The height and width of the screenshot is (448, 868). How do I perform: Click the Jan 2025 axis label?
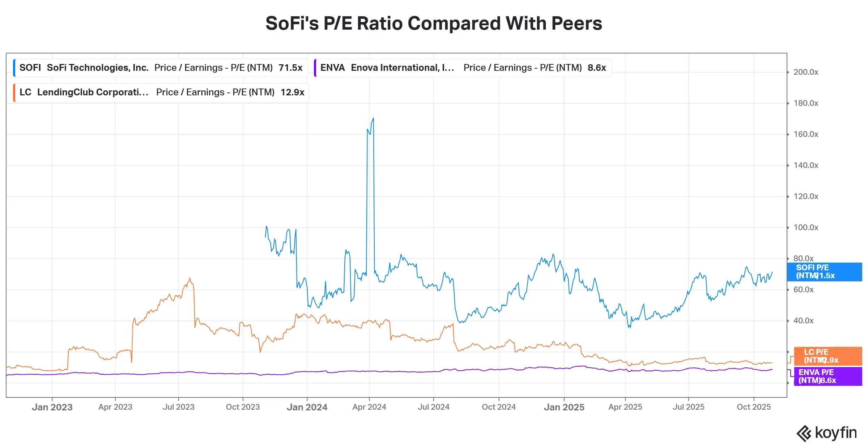564,407
